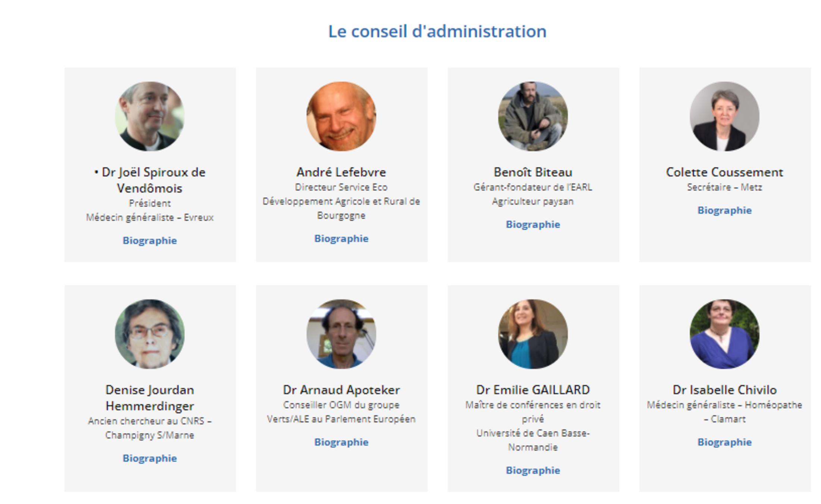Image resolution: width=821 pixels, height=504 pixels.
Task: Open Colette Coussement's Biographie link
Action: coord(724,210)
